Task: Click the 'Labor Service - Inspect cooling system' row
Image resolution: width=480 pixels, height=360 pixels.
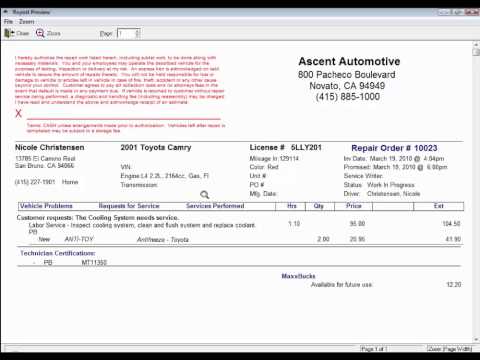Action: (142, 225)
